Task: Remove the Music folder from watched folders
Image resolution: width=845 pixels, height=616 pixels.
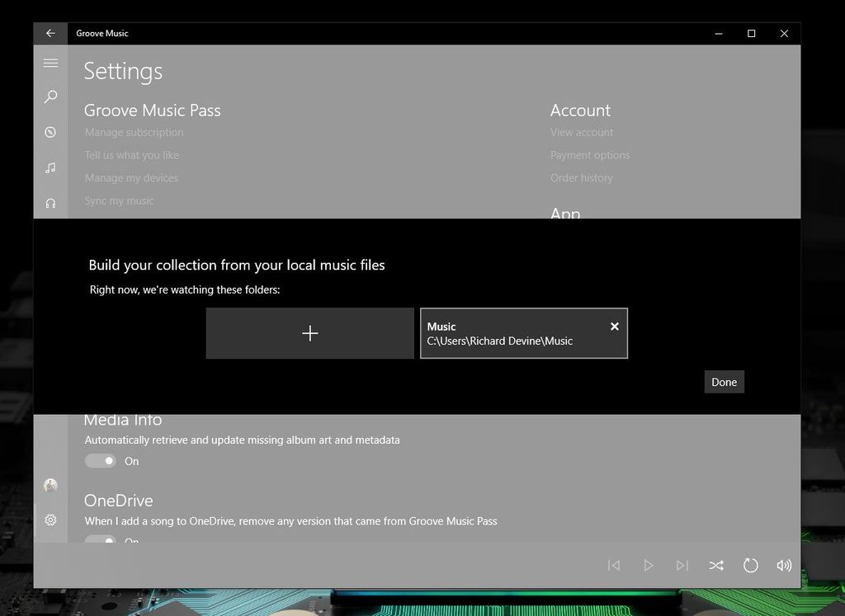Action: [614, 326]
